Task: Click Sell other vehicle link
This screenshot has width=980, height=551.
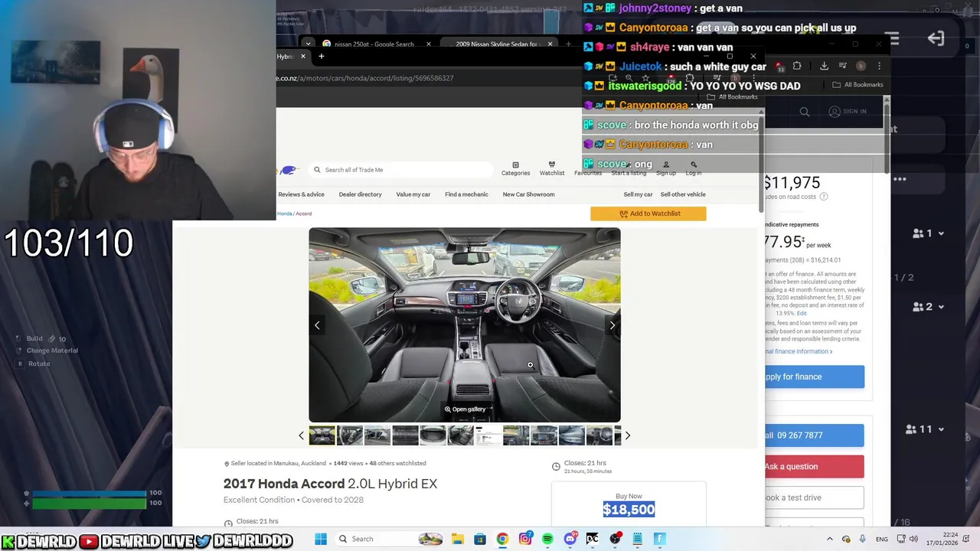Action: 683,194
